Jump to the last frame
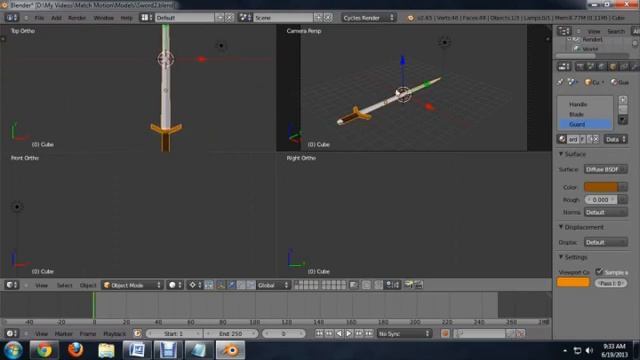 tap(369, 333)
